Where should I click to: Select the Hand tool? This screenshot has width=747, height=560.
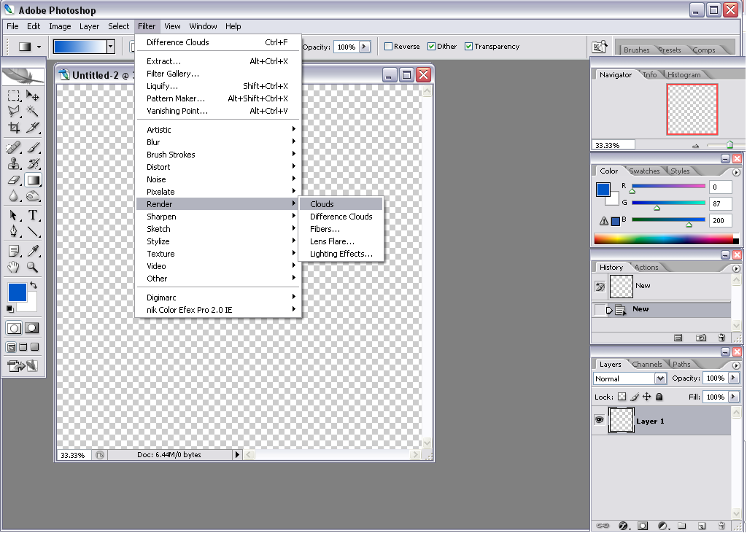[x=14, y=267]
